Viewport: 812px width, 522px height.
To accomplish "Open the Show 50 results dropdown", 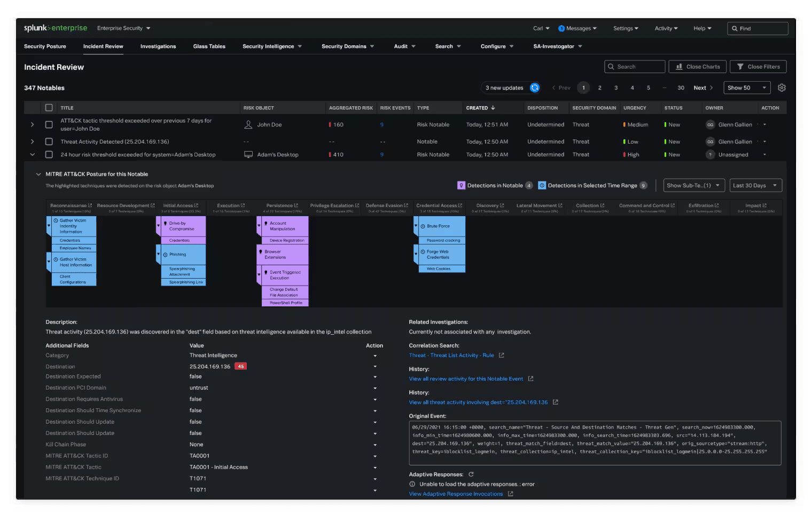I will (x=746, y=88).
